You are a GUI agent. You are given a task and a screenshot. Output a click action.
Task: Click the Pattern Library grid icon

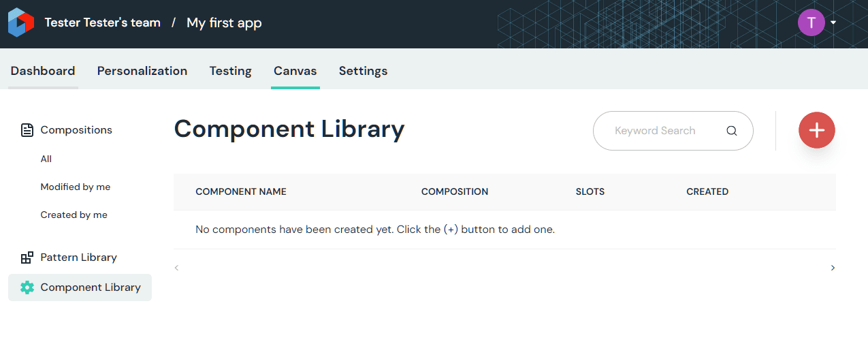coord(27,257)
